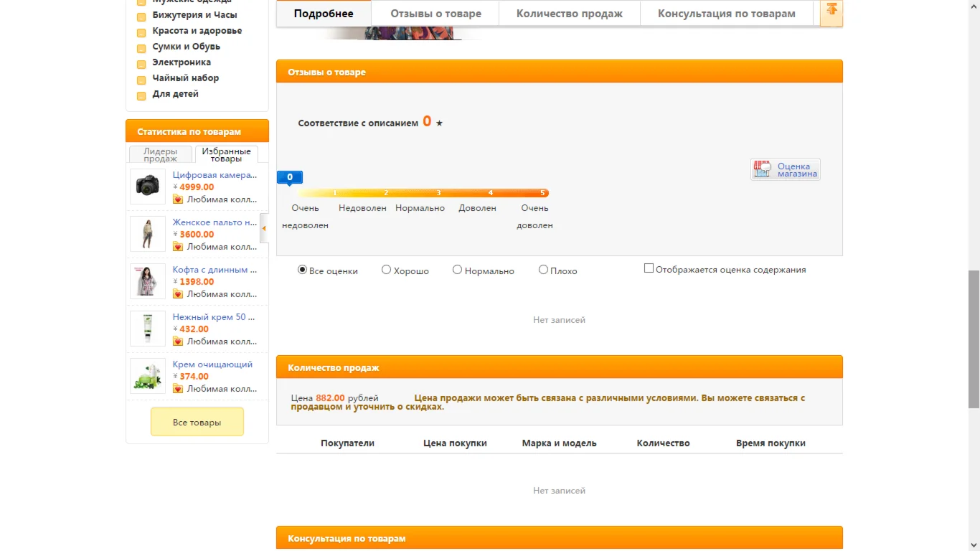Switch to the Количество продаж tab

click(570, 14)
